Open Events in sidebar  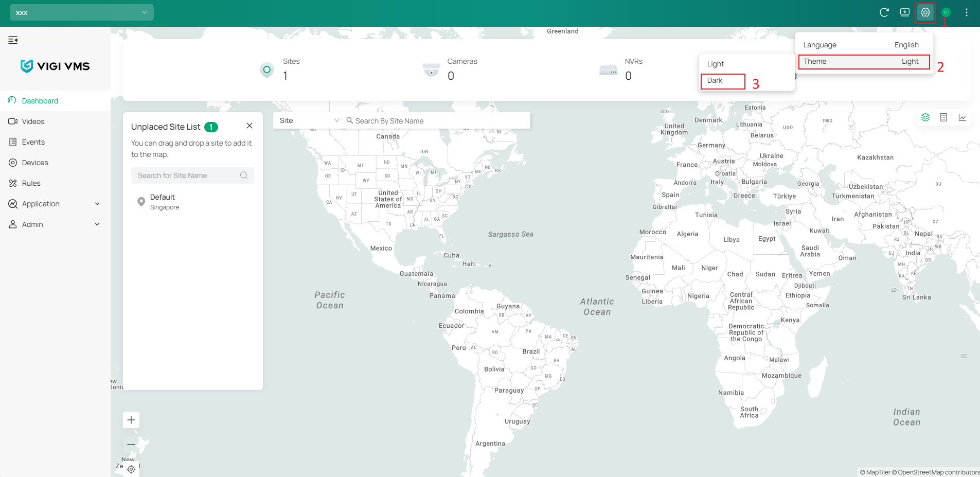(55, 142)
